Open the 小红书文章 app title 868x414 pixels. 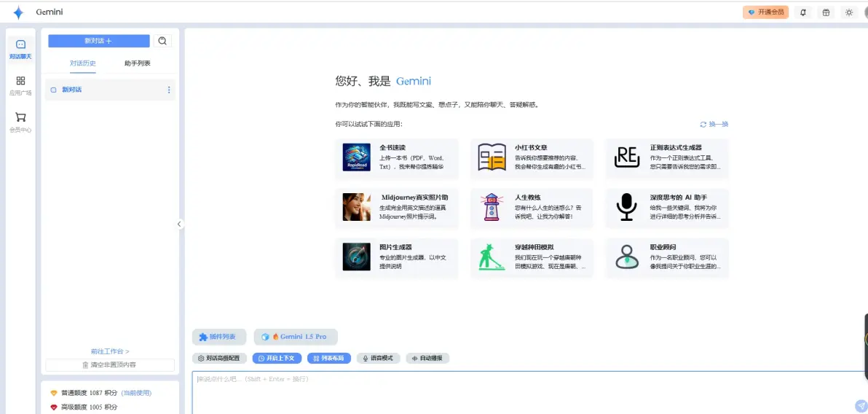tap(531, 148)
